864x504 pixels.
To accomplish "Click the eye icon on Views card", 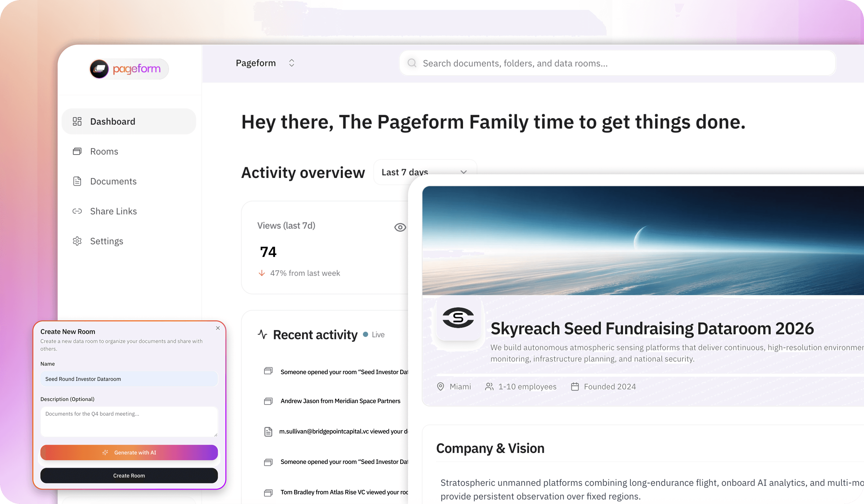I will 400,227.
